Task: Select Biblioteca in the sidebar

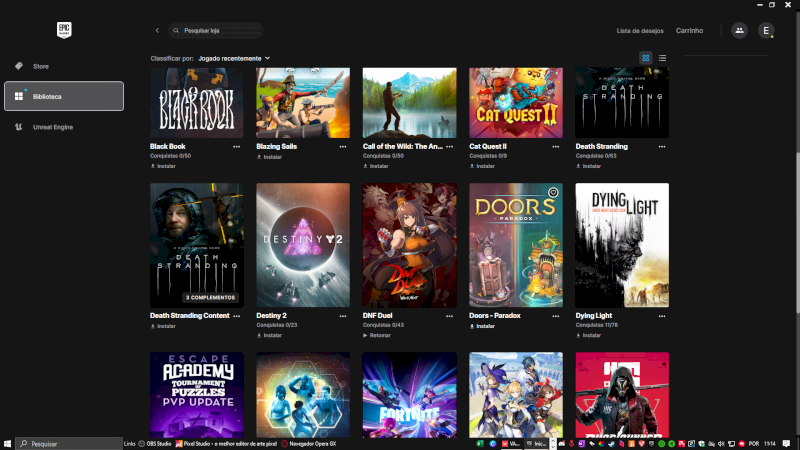Action: [x=64, y=96]
